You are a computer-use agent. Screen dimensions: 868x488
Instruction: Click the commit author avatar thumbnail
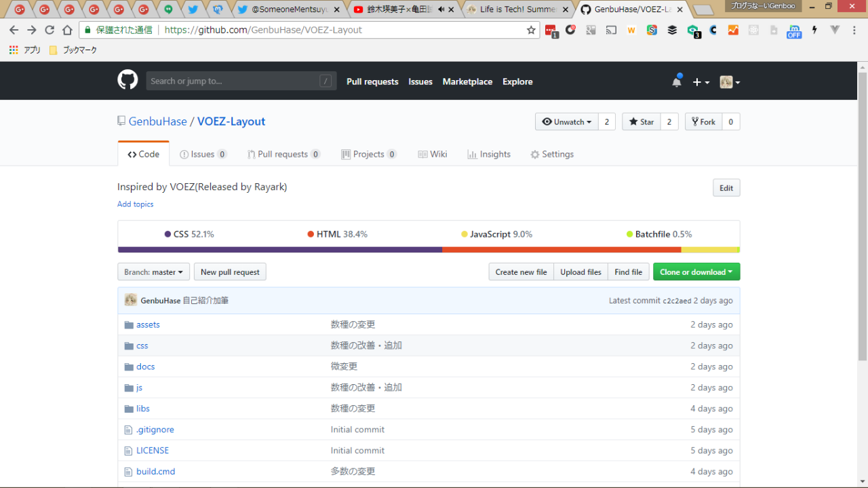pos(131,300)
